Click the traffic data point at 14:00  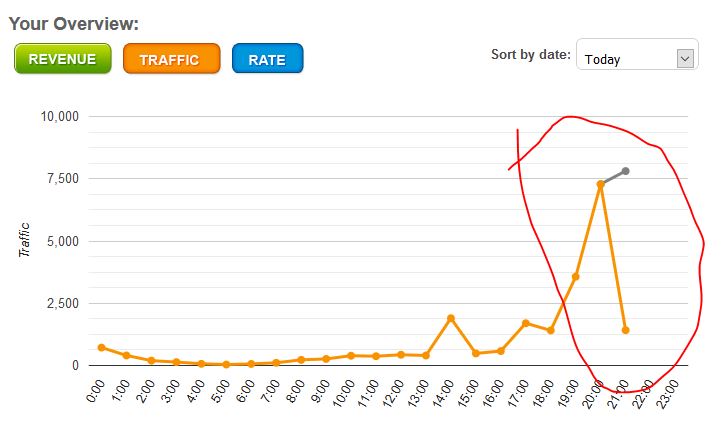(451, 318)
